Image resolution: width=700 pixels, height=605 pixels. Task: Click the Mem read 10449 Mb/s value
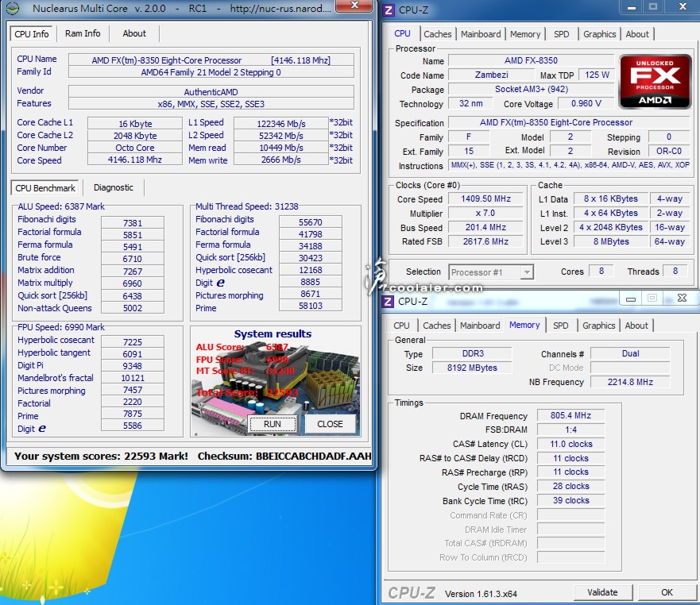click(280, 148)
